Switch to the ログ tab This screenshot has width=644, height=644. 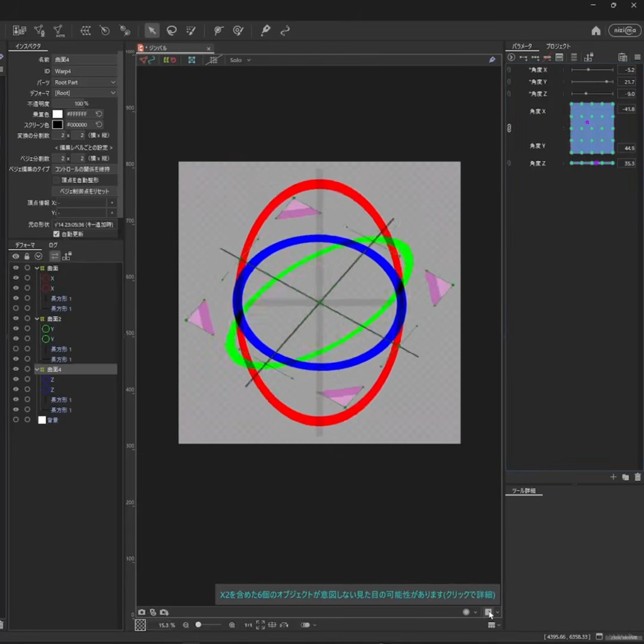53,245
